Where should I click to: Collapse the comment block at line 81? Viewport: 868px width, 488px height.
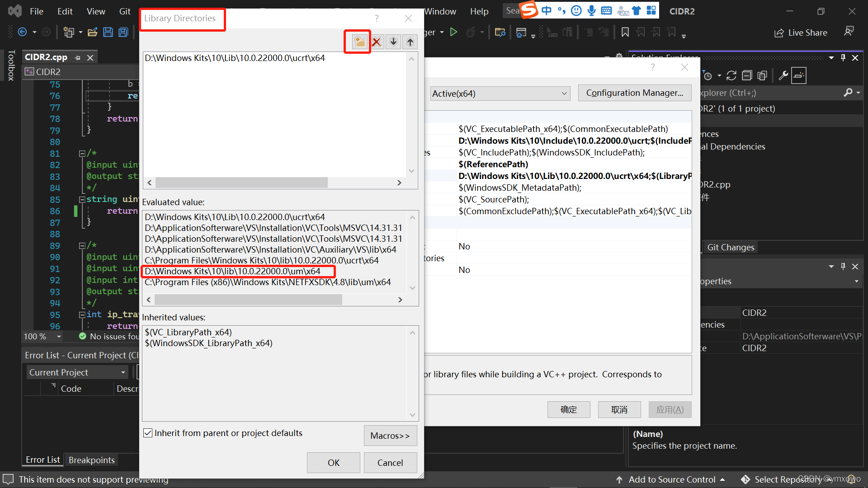point(82,154)
